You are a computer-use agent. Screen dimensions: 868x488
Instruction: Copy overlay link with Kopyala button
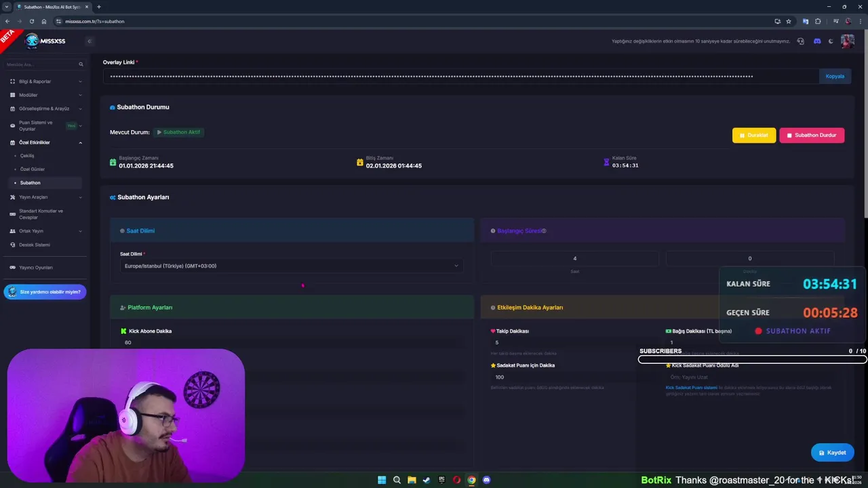point(835,76)
